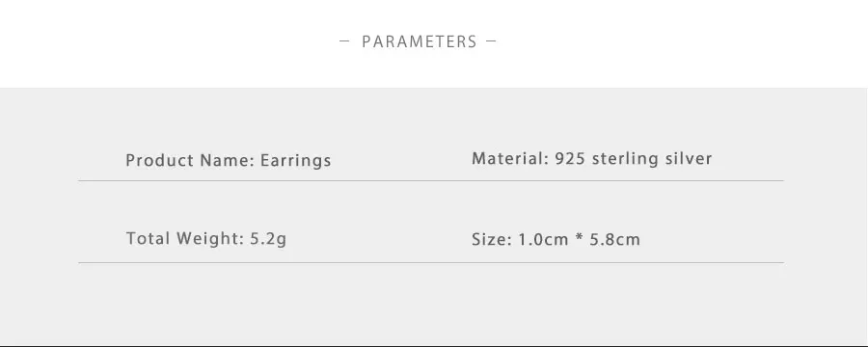Click the dash right of PARAMETERS

coord(491,40)
